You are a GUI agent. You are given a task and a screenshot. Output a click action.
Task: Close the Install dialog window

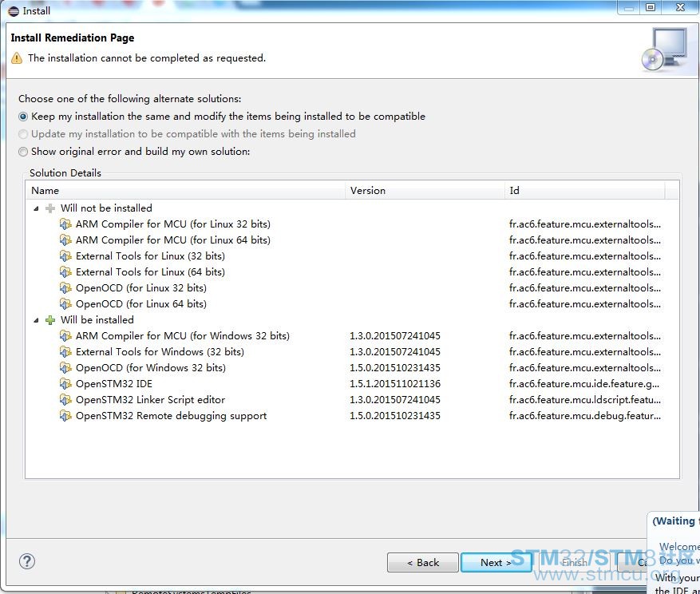[x=680, y=7]
